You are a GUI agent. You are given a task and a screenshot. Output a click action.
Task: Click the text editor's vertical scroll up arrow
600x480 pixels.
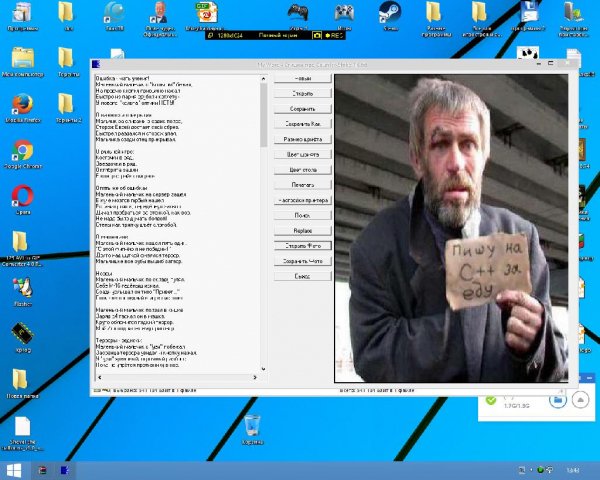tap(263, 79)
